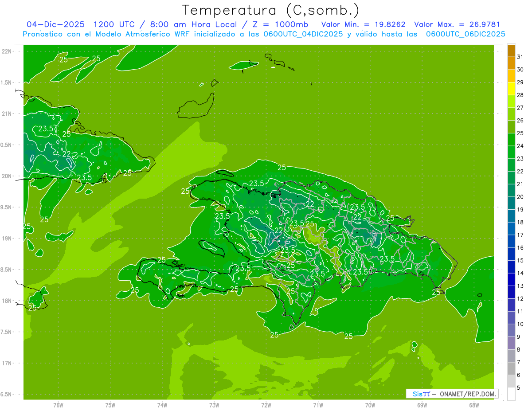The height and width of the screenshot is (411, 532).
Task: Click the "17N" latitude axis label
Action: point(8,363)
